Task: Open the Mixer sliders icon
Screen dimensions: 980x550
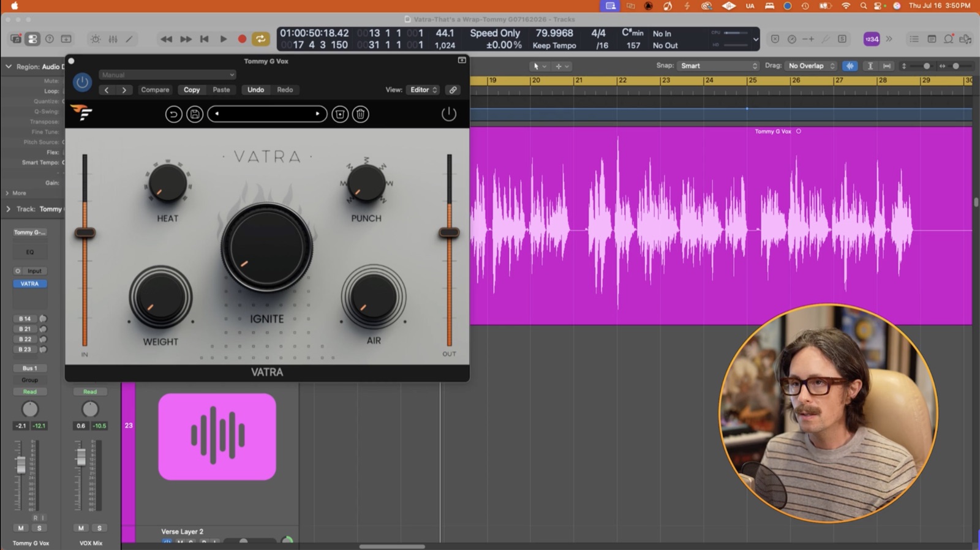Action: 113,39
